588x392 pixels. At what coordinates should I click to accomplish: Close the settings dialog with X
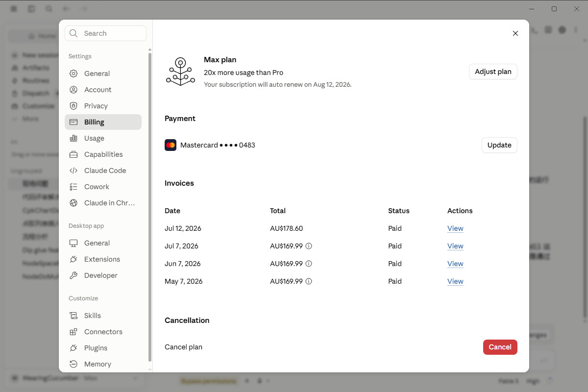click(x=515, y=33)
